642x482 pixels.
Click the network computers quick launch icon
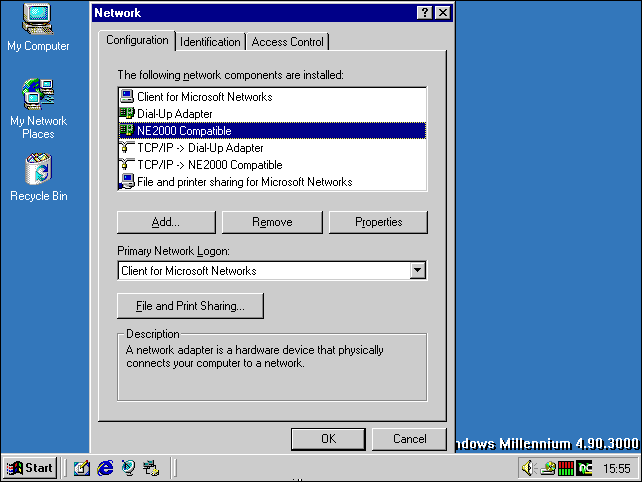(151, 468)
